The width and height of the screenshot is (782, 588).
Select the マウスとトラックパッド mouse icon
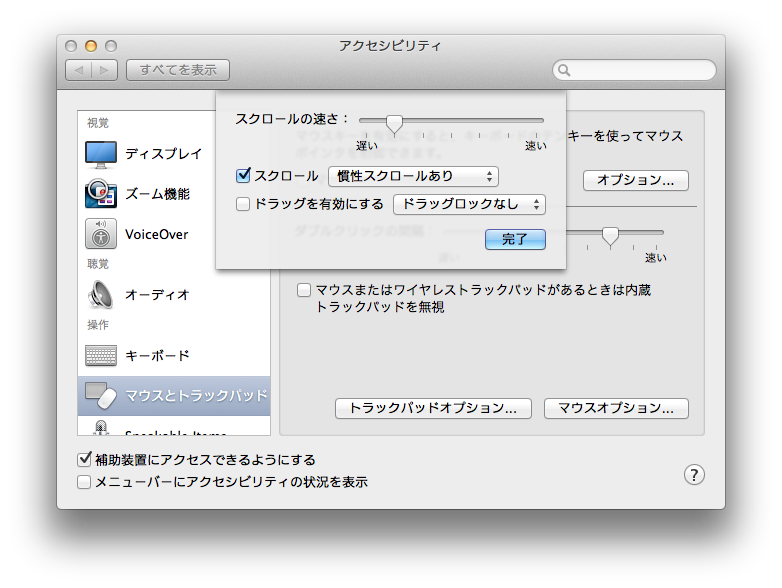pyautogui.click(x=101, y=395)
